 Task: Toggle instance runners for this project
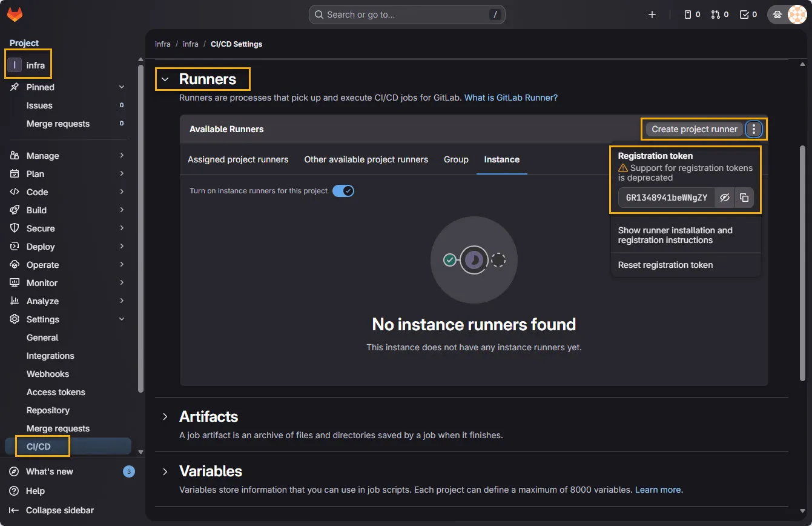click(343, 191)
